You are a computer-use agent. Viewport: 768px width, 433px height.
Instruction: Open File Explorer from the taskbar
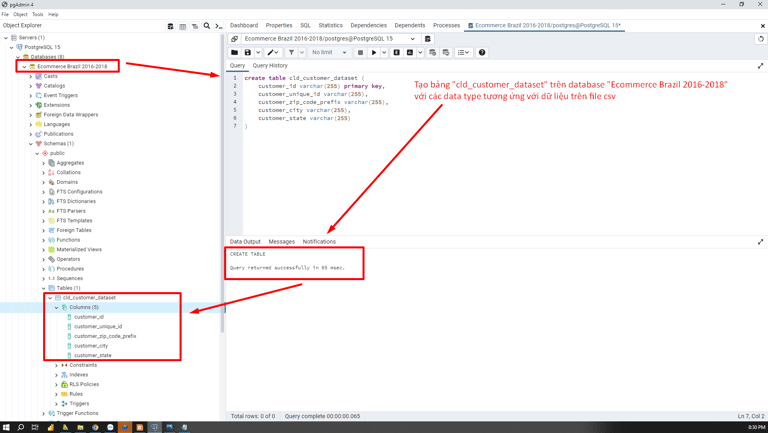pos(80,427)
